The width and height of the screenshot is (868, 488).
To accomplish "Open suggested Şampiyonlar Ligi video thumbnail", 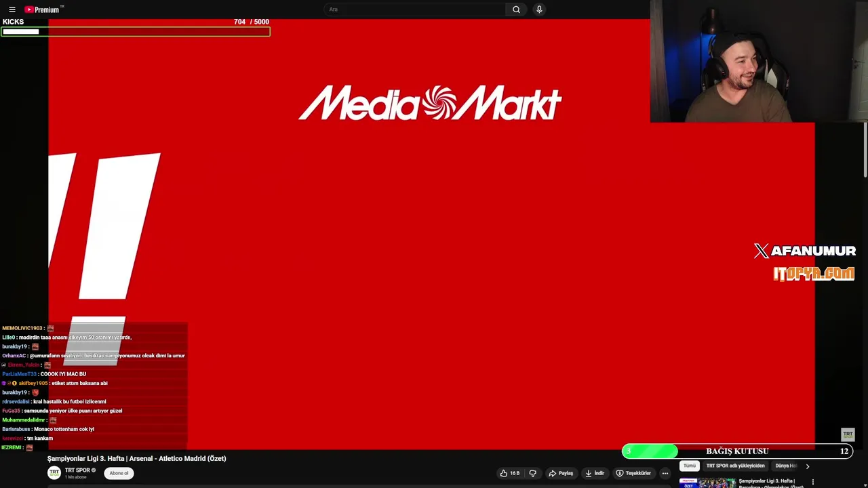I will (707, 483).
